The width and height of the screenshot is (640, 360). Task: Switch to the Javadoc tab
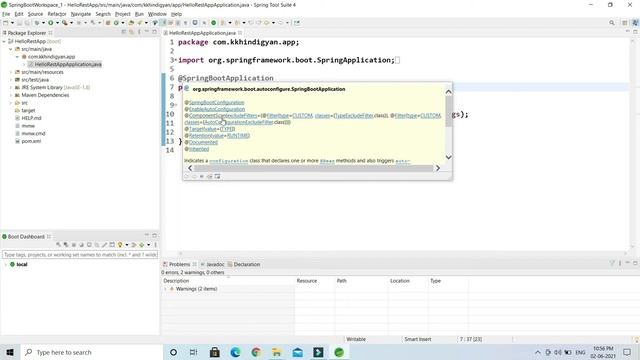click(212, 264)
